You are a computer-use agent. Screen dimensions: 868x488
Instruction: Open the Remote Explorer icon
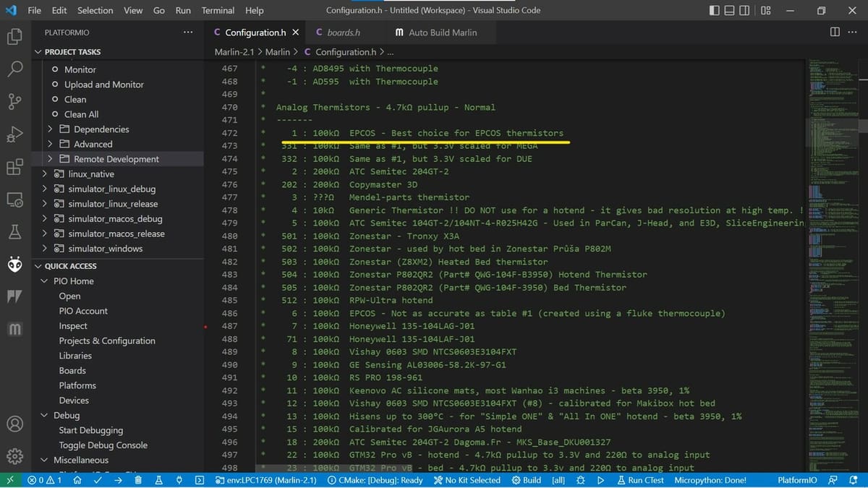click(x=14, y=200)
